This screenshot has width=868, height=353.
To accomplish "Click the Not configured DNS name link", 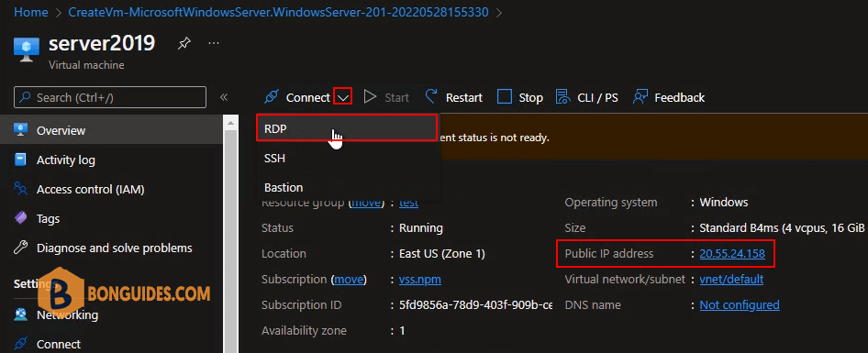I will click(740, 304).
